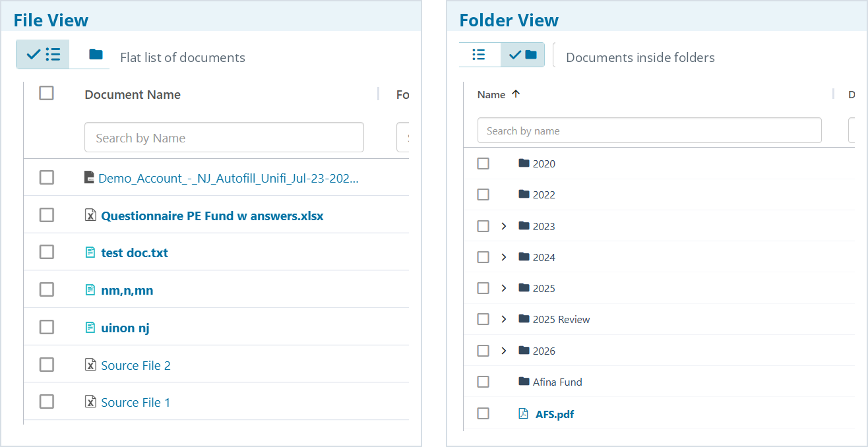Viewport: 868px width, 447px height.
Task: Click the folder icon for Afina Fund
Action: (x=524, y=381)
